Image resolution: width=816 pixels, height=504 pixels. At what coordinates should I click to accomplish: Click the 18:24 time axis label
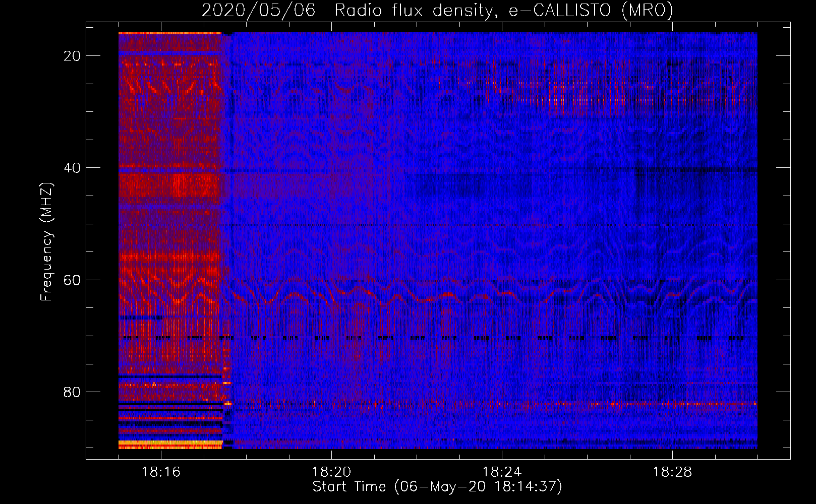coord(502,472)
